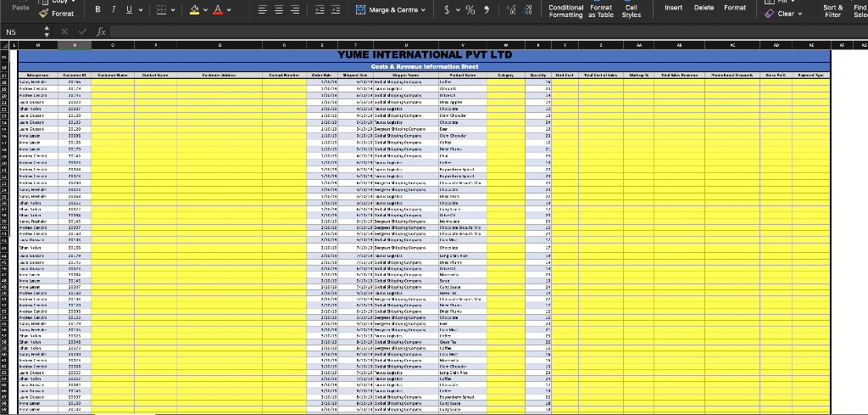Increase indent
The height and width of the screenshot is (415, 868).
[x=336, y=9]
